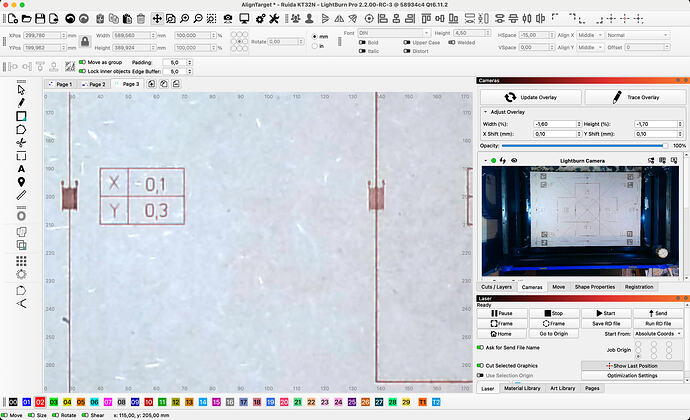Click the Zoom Out magnifier
Viewport: 690px width, 420px height.
[198, 18]
